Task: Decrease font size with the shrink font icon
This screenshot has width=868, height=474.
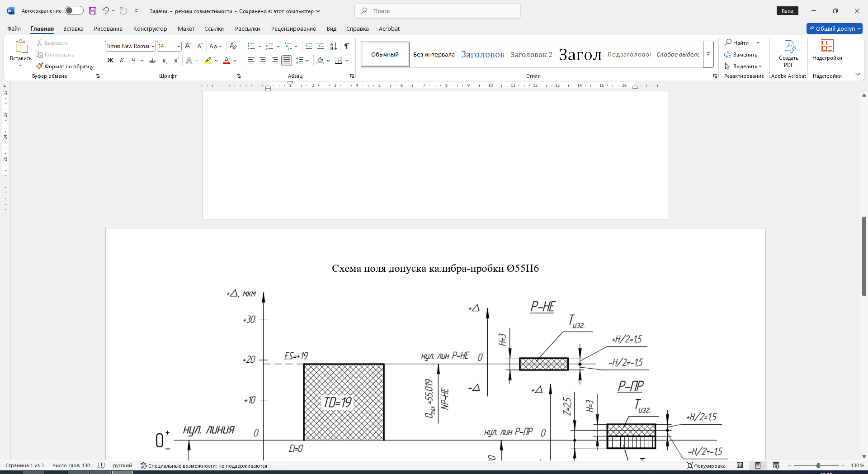Action: (x=200, y=46)
